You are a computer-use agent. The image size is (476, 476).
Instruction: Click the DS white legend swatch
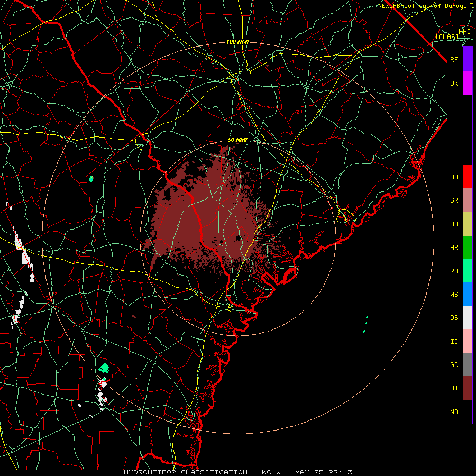coord(467,317)
